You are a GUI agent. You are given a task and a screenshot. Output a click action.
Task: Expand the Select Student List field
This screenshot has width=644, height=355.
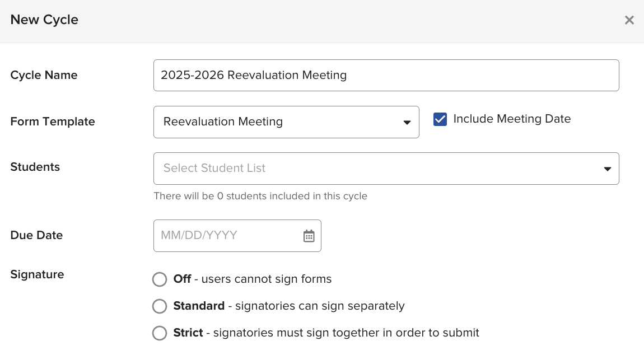coord(386,169)
